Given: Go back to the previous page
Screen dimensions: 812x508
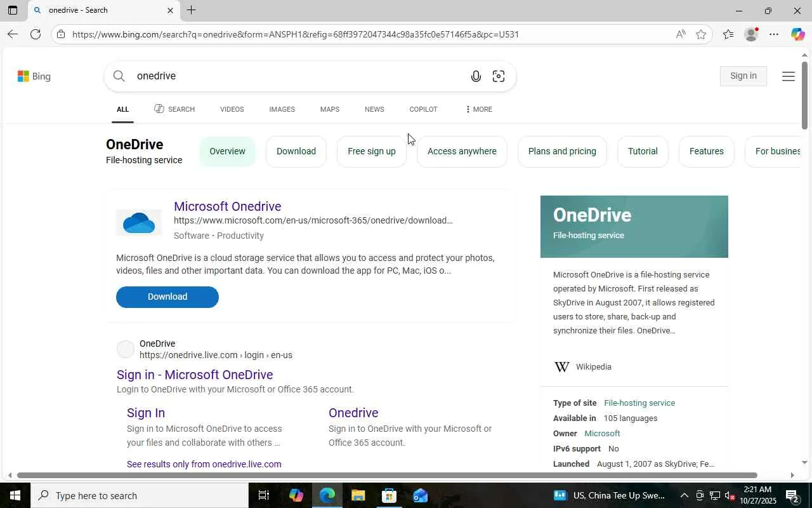Looking at the screenshot, I should click(12, 34).
